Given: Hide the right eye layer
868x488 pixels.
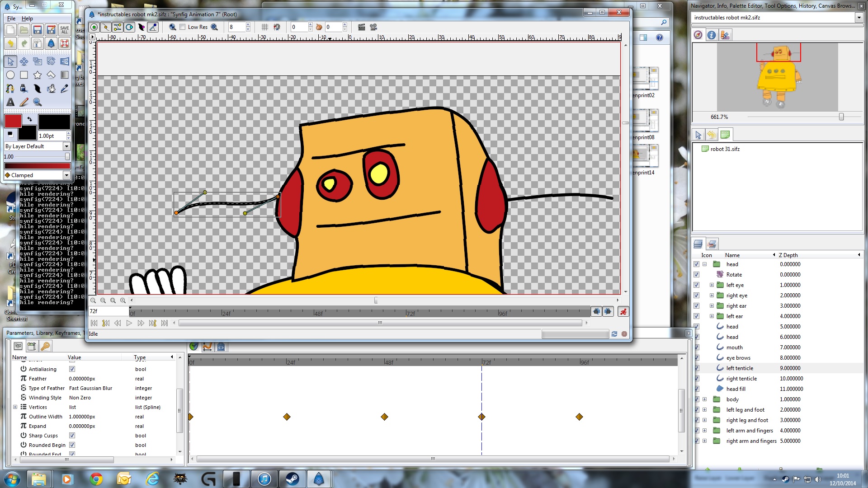Looking at the screenshot, I should [697, 296].
